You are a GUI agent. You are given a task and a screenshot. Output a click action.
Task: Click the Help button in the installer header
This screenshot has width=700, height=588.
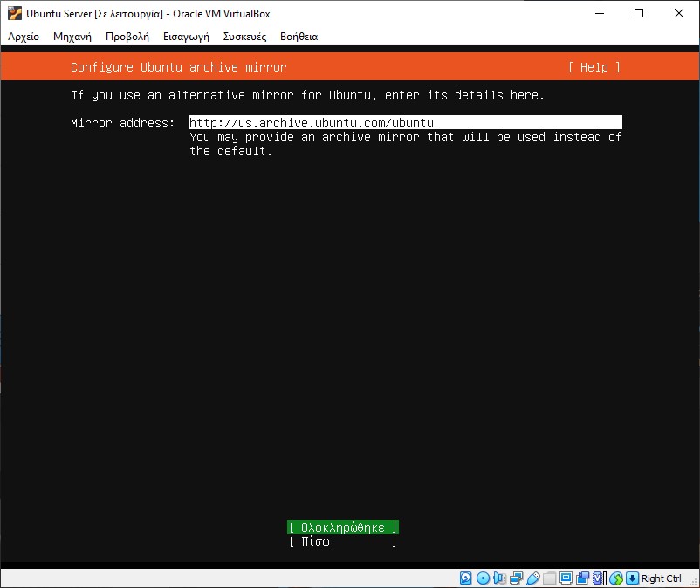click(594, 67)
